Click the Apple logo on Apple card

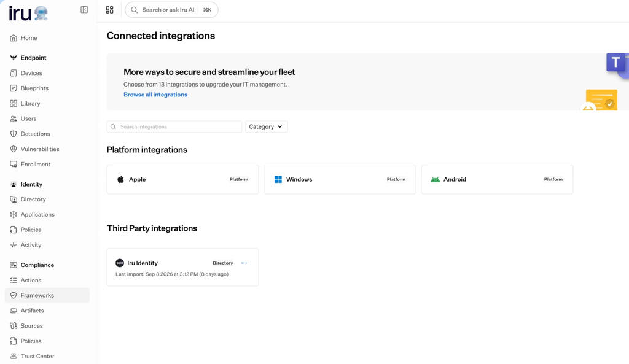pos(120,179)
